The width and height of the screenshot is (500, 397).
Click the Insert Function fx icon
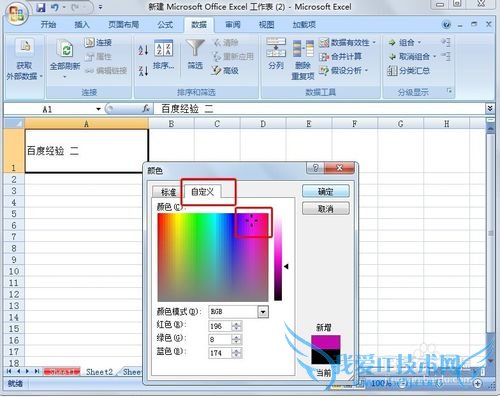click(x=146, y=109)
